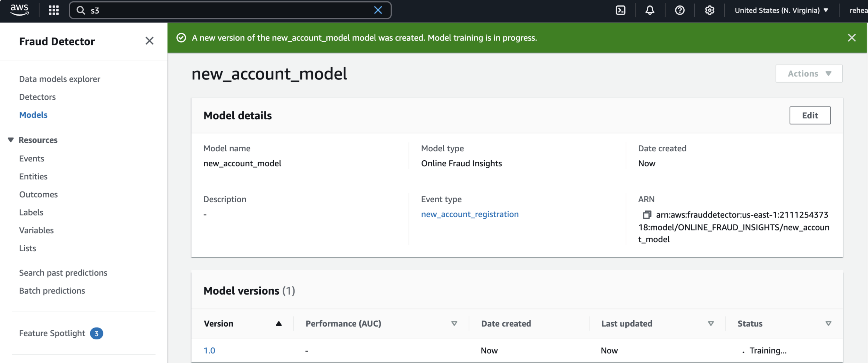This screenshot has width=868, height=363.
Task: Open Detectors in the sidebar
Action: tap(37, 97)
